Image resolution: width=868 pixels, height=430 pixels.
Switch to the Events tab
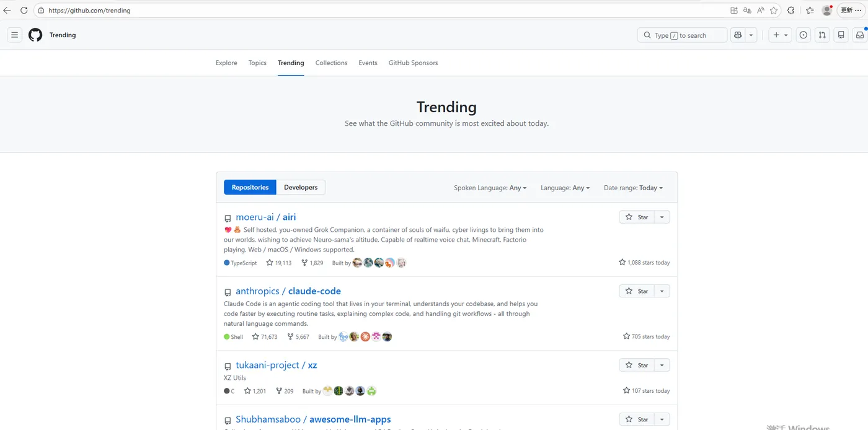[x=368, y=63]
